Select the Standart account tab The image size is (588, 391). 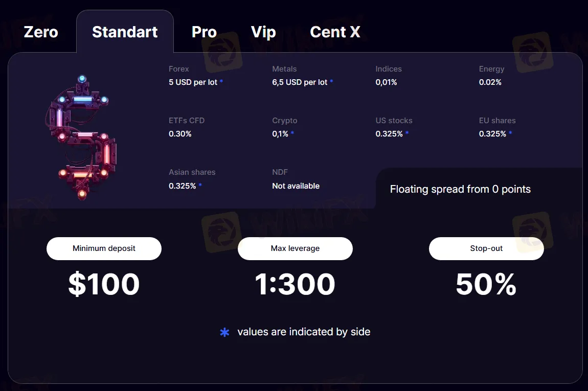tap(125, 32)
